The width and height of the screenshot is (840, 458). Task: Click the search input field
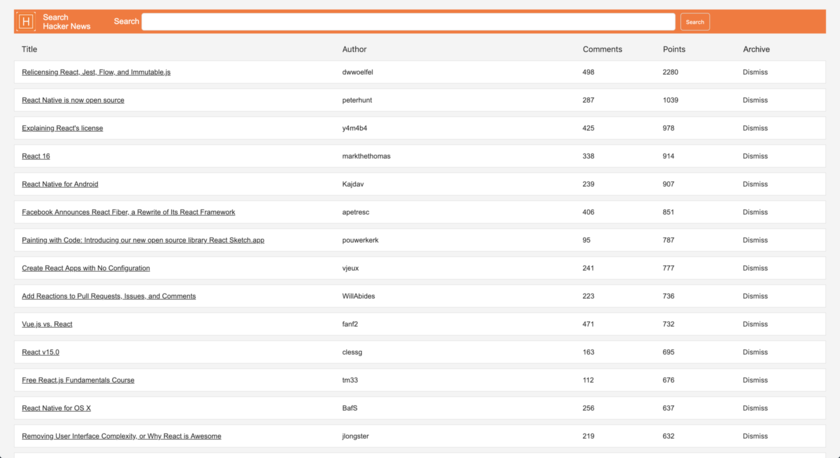pos(408,22)
